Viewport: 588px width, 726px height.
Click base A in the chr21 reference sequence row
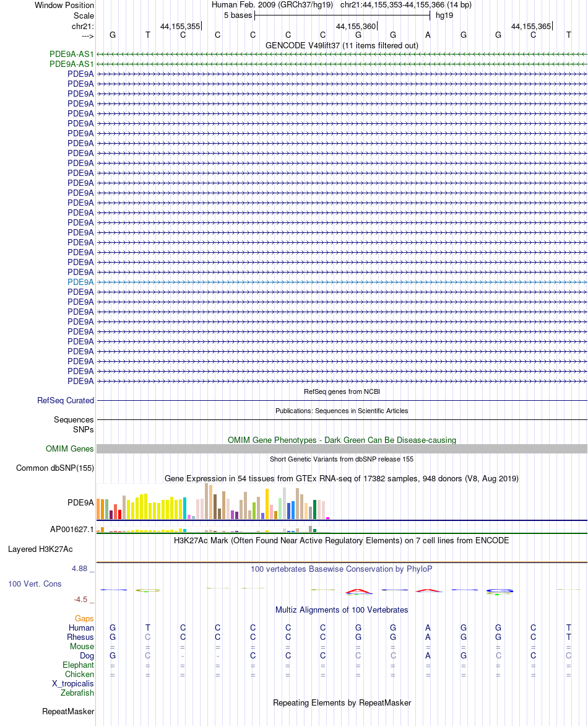click(428, 35)
